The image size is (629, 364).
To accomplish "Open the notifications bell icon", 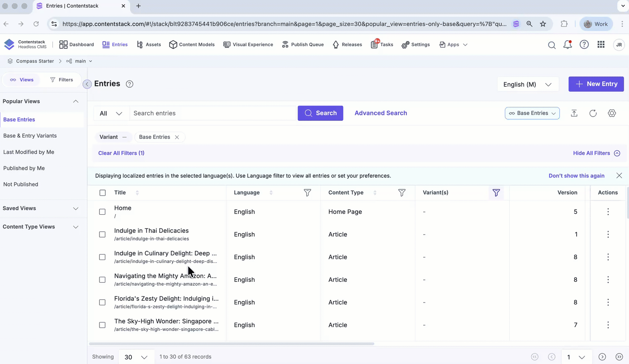I will (x=567, y=44).
